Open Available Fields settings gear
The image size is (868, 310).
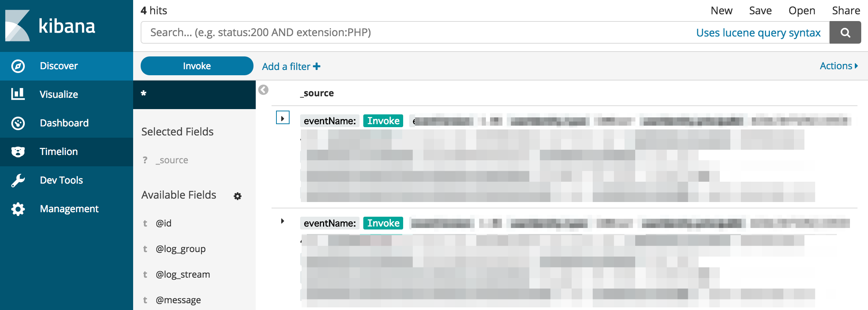point(237,196)
